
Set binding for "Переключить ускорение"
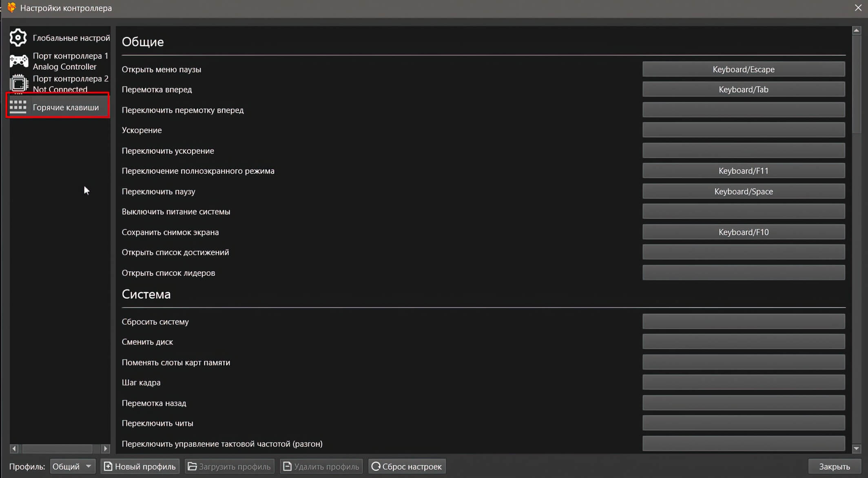click(744, 150)
